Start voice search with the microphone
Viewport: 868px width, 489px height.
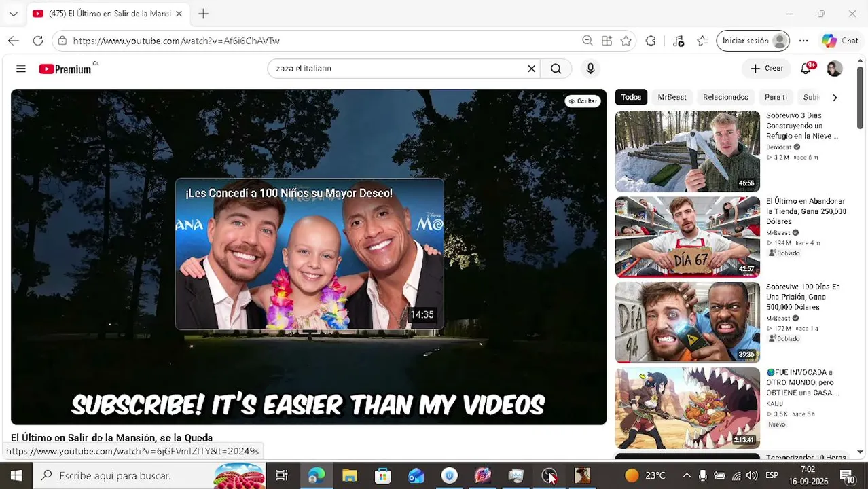(590, 69)
